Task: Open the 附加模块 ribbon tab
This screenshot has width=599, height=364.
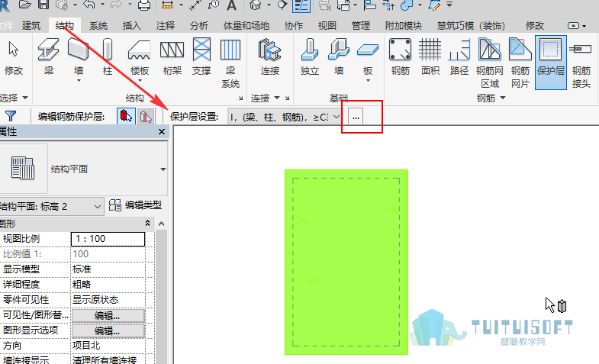Action: coord(404,26)
